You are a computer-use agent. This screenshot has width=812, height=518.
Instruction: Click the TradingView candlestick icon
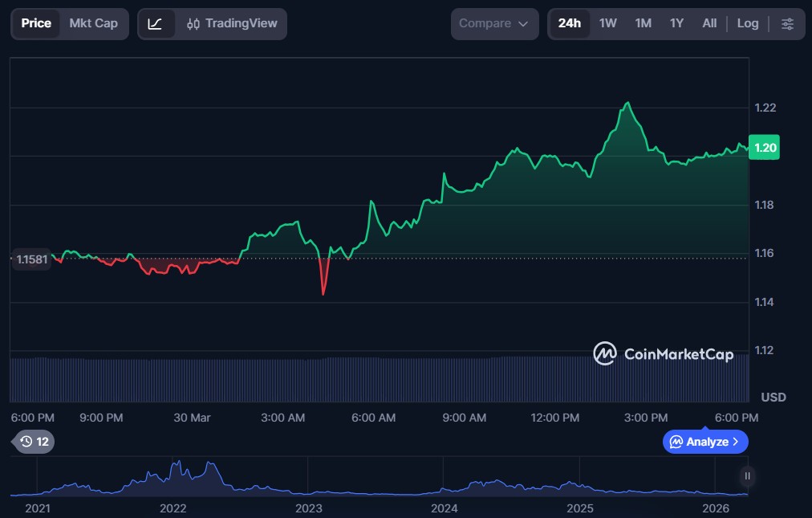click(x=193, y=24)
